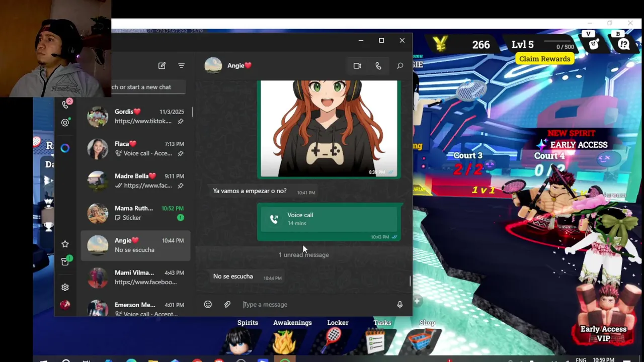
Task: Click the conversation scrollbar thumb
Action: (x=410, y=281)
